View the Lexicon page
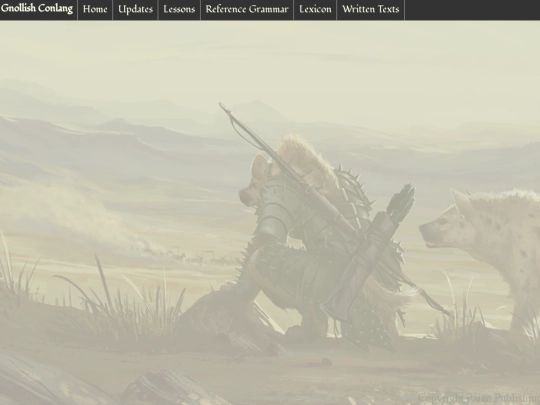 315,9
